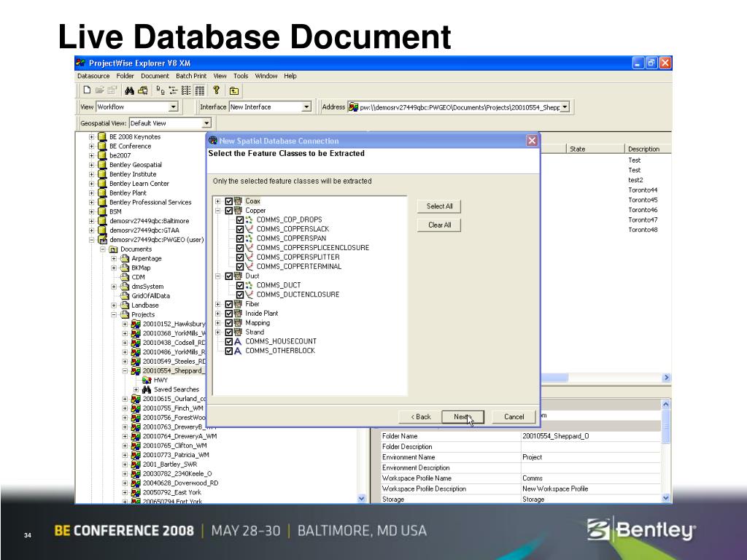Toggle the COMMS_COPPERTERMINAL checkbox
This screenshot has height=560, width=747.
pyautogui.click(x=240, y=267)
